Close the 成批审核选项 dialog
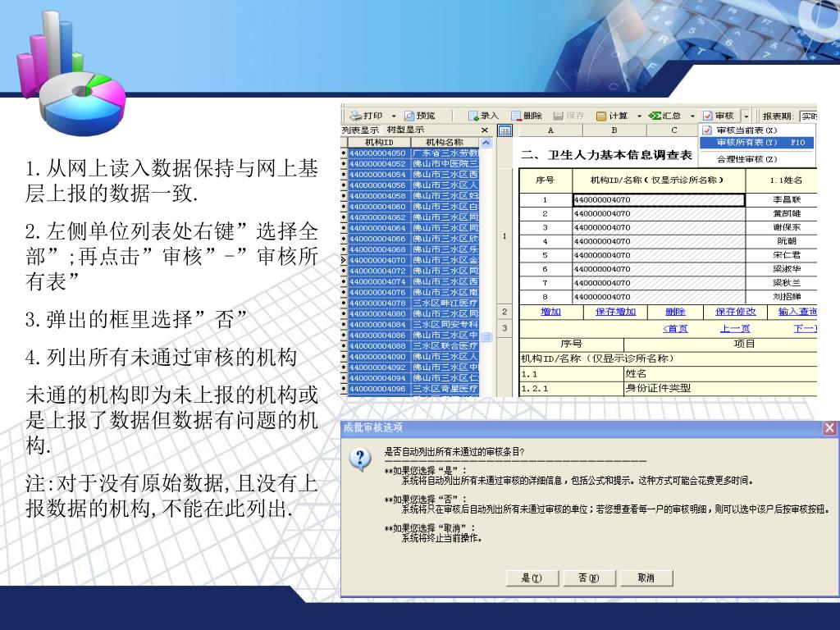This screenshot has height=630, width=840. point(829,428)
